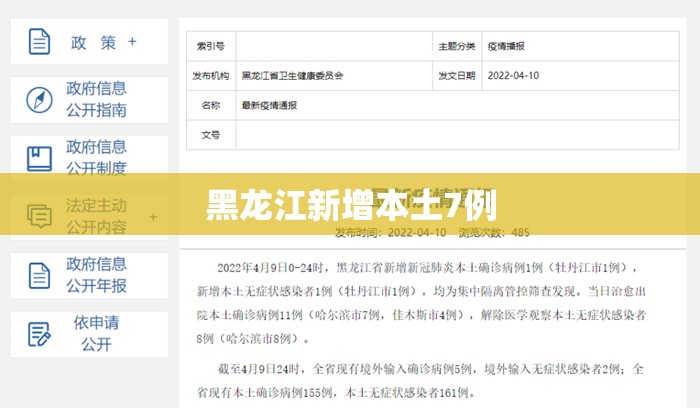700x408 pixels.
Task: Click the document icon for 政府信息公开年报
Action: click(x=39, y=275)
